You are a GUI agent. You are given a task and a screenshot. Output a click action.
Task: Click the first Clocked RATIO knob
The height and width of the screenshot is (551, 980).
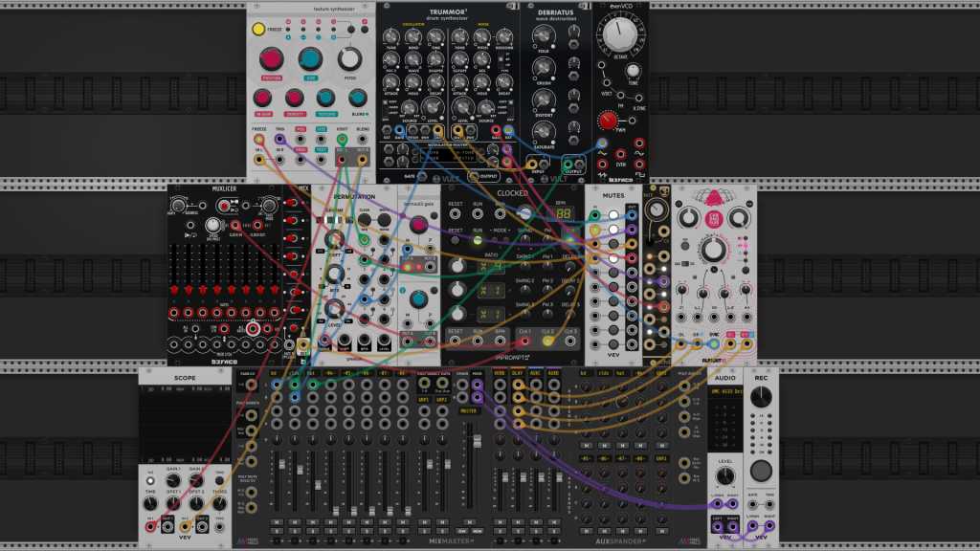tap(457, 266)
